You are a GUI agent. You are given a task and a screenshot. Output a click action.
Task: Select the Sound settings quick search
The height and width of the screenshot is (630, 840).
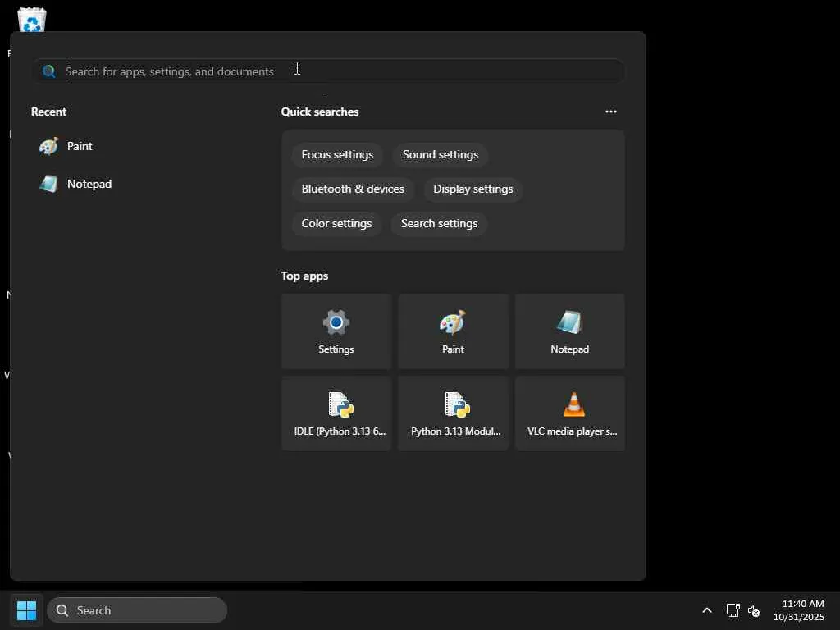pos(441,155)
